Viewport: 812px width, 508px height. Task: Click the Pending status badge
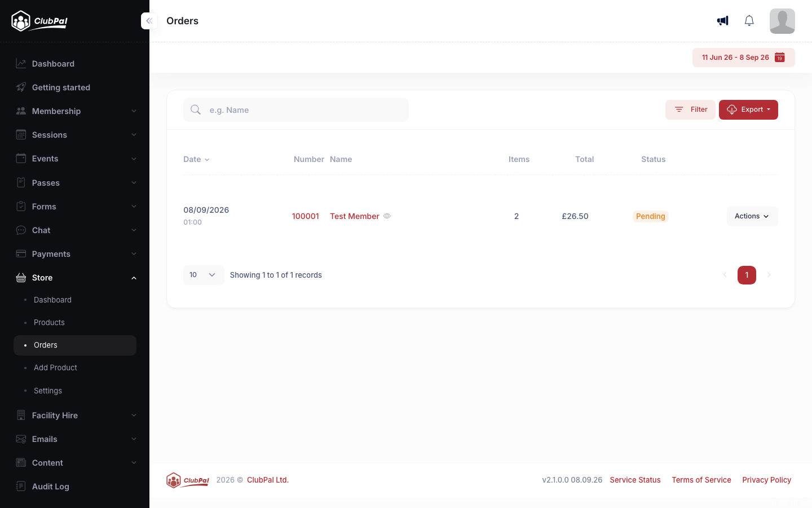[651, 216]
